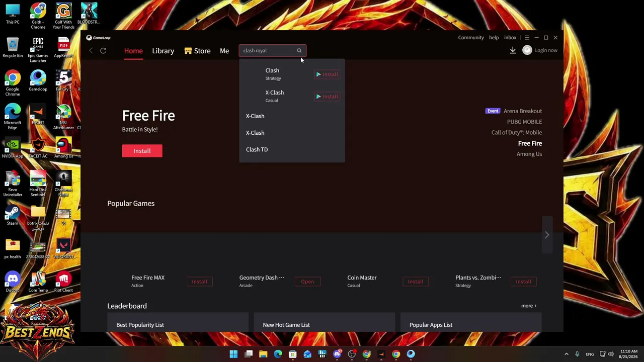This screenshot has width=644, height=362.
Task: Select Among Us in banner list
Action: (529, 154)
